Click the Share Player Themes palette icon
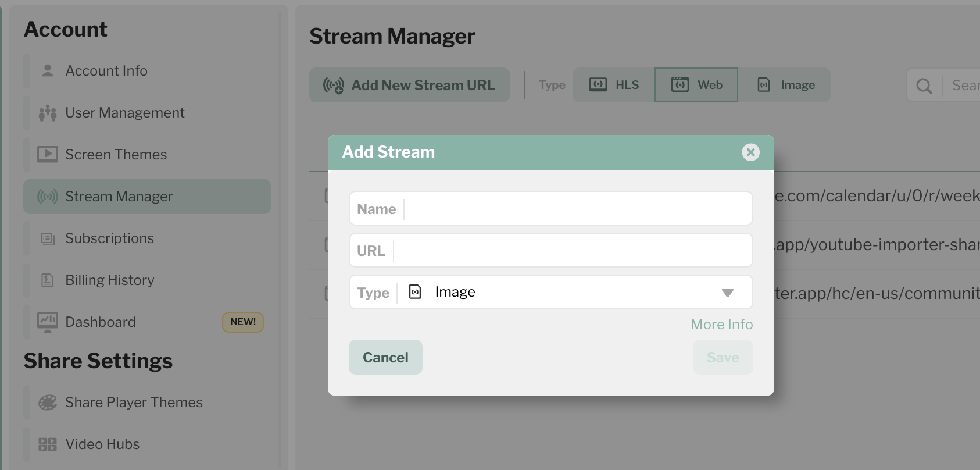Viewport: 980px width, 470px height. 48,403
